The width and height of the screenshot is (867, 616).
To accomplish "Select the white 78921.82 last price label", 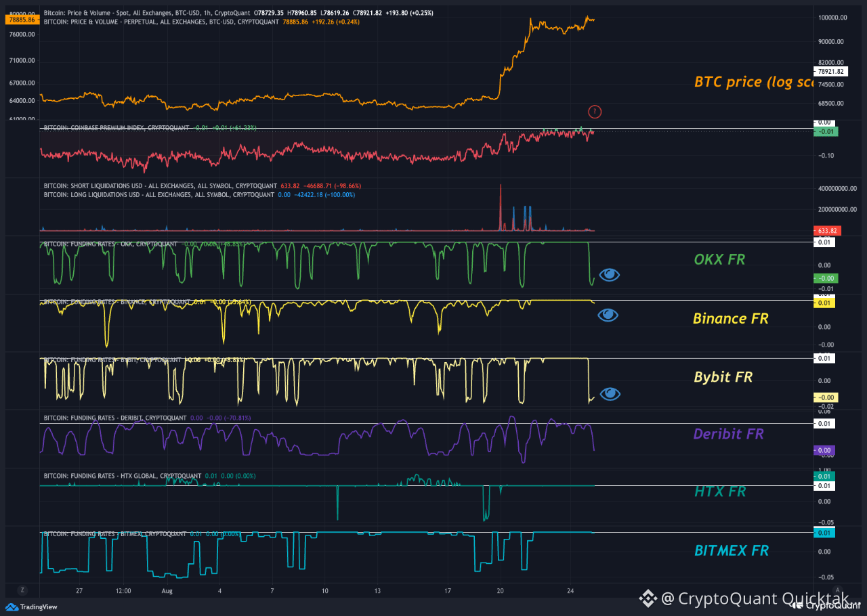I will (x=830, y=71).
